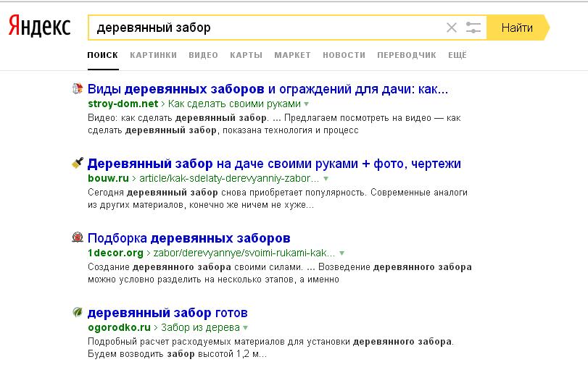Clear the search query with the X icon
The image size is (588, 370).
tap(452, 28)
